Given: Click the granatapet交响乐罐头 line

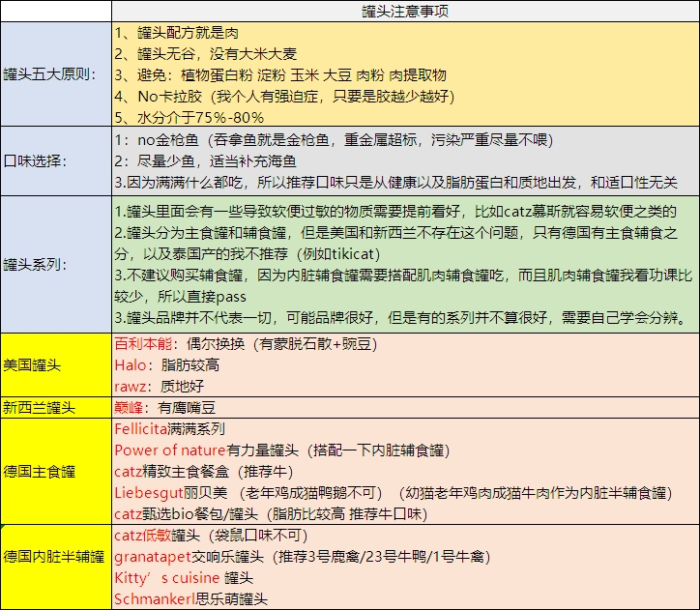Looking at the screenshot, I should 303,557.
